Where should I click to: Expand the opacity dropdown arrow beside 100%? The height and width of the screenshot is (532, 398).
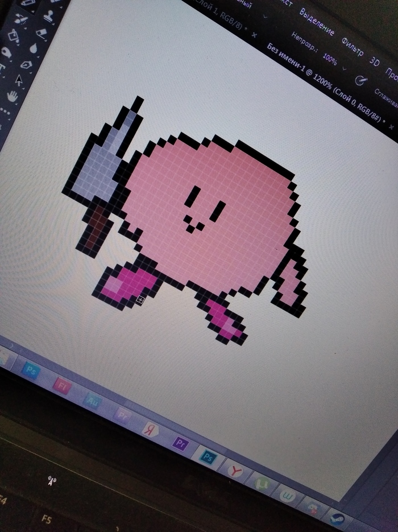(x=345, y=68)
